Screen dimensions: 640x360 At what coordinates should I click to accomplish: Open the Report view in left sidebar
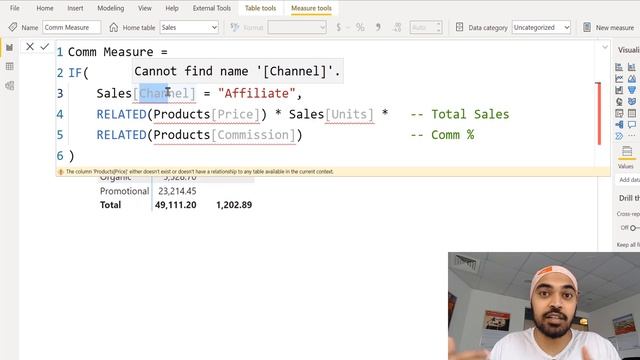coord(9,48)
